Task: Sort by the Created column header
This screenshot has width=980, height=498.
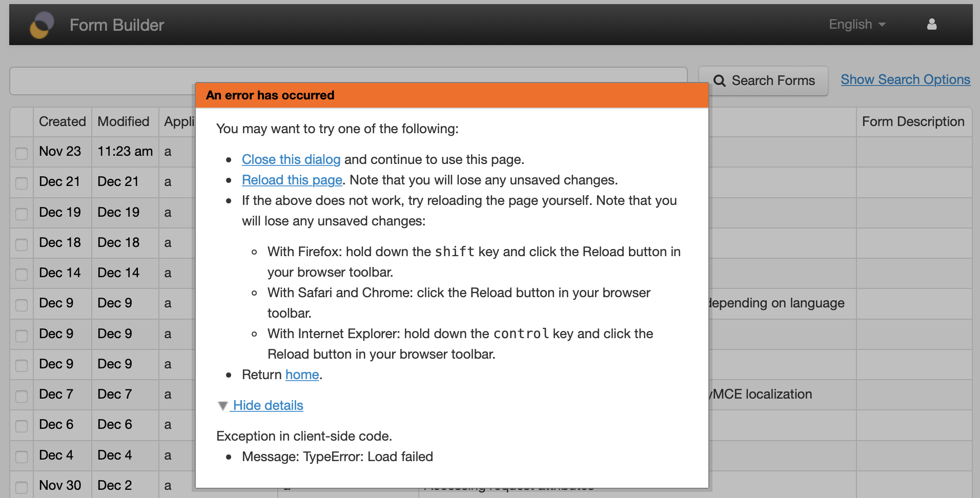Action: [x=62, y=121]
